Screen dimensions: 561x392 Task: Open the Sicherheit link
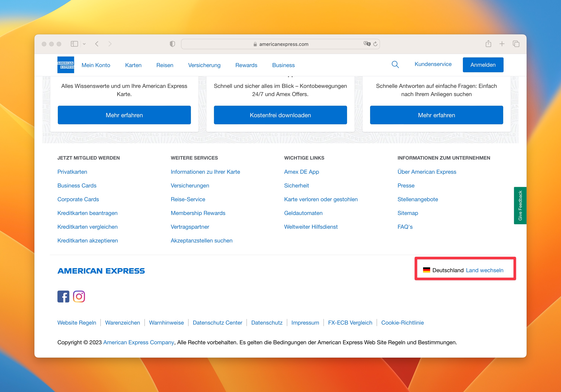[296, 185]
